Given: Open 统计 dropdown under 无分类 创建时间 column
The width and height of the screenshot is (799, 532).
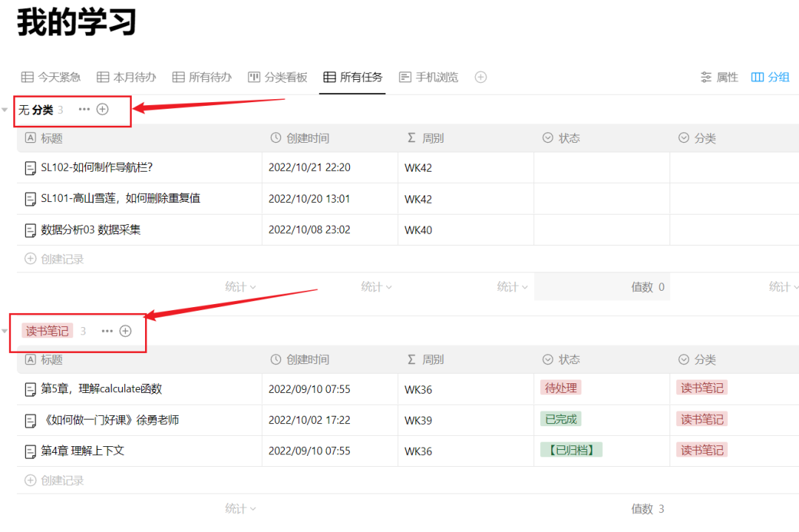Looking at the screenshot, I should pyautogui.click(x=377, y=287).
